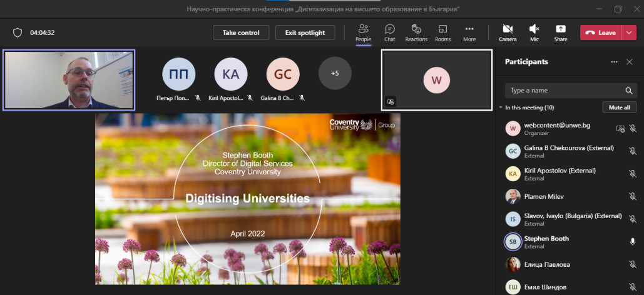Click the shield security icon

18,33
